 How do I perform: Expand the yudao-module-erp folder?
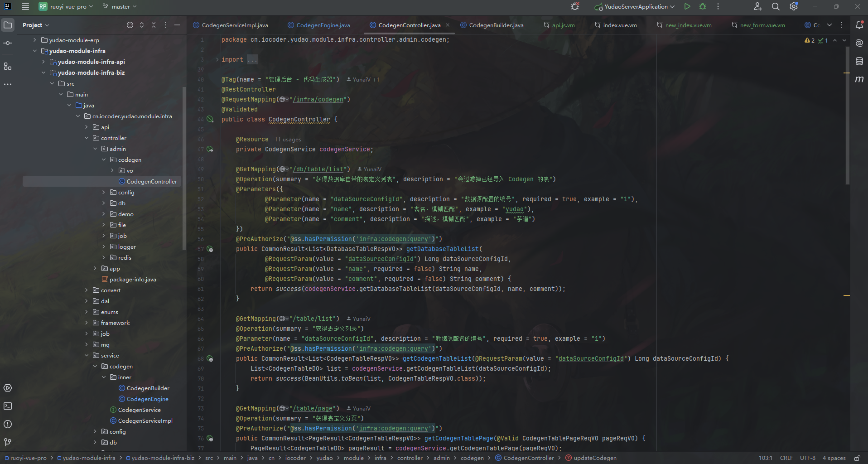tap(35, 40)
